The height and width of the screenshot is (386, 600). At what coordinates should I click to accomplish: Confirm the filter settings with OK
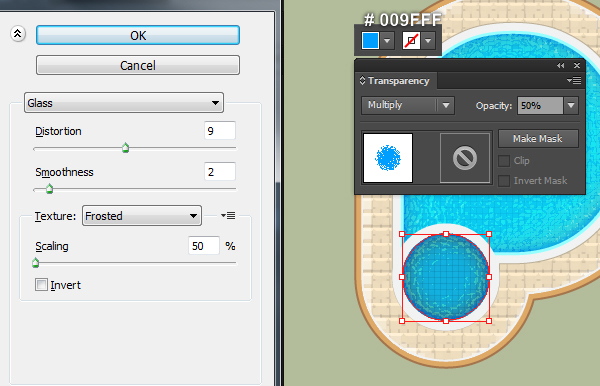138,35
